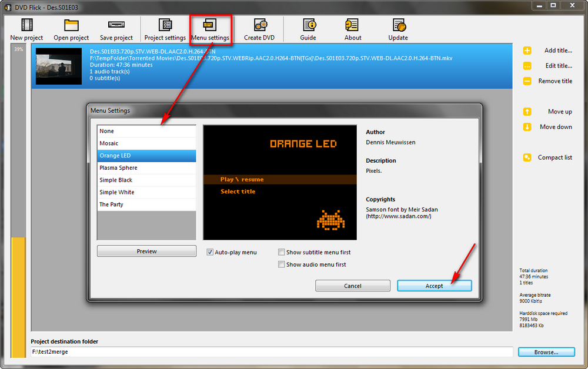Click Cancel in Menu Settings dialog
588x369 pixels.
353,286
